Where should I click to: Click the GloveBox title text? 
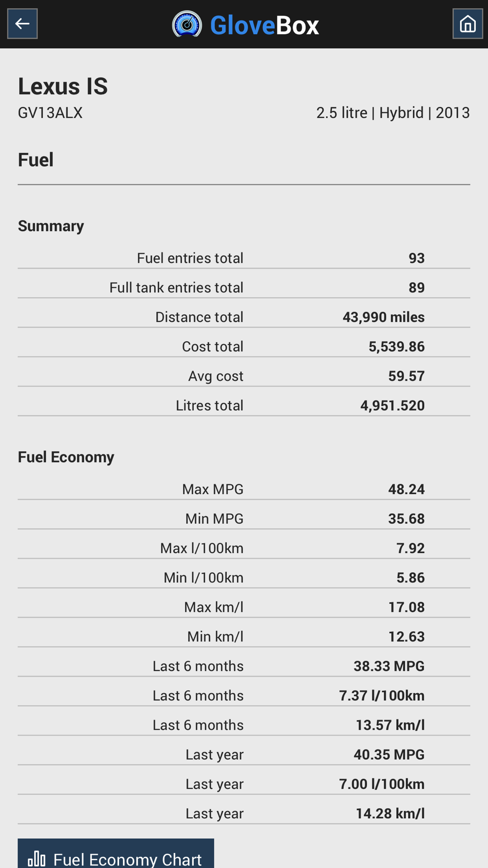(x=264, y=25)
